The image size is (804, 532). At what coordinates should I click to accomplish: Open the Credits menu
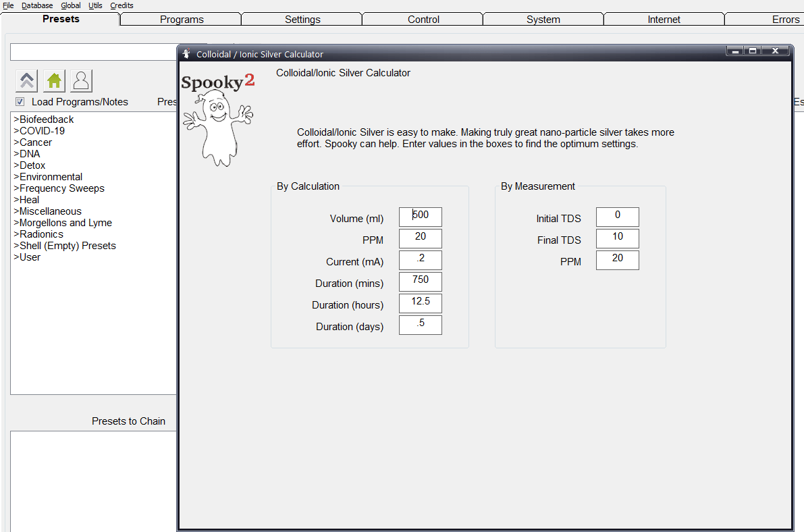pyautogui.click(x=122, y=5)
